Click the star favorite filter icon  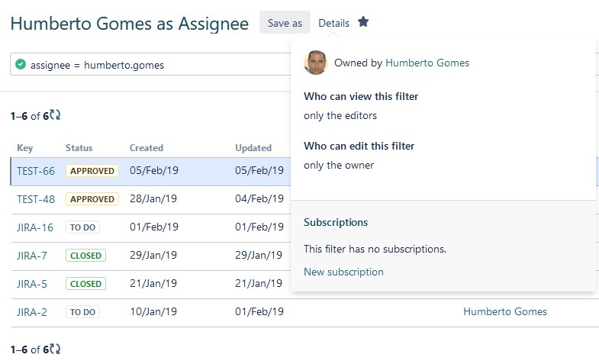click(x=363, y=22)
